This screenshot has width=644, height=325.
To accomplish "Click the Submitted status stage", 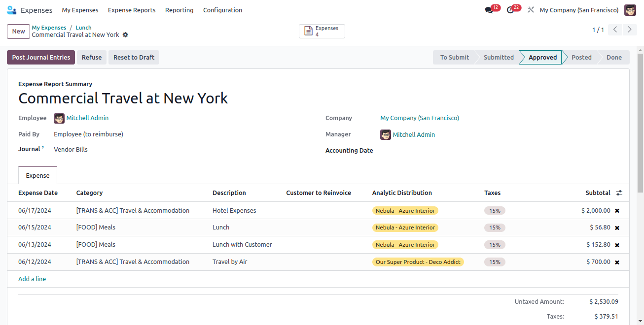I will click(x=499, y=57).
